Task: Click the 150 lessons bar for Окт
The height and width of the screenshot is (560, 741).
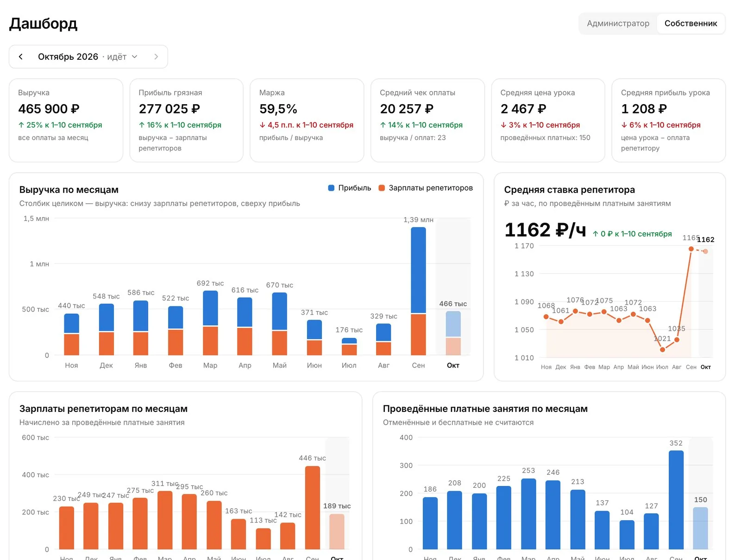Action: coord(701,528)
